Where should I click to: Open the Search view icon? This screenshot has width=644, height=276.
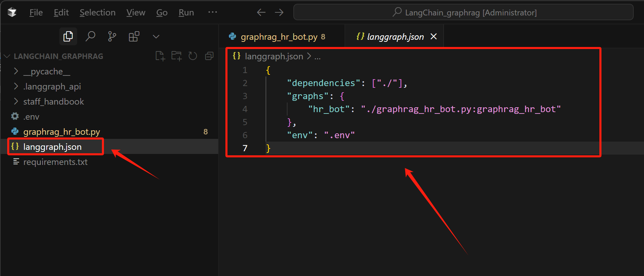coord(90,36)
